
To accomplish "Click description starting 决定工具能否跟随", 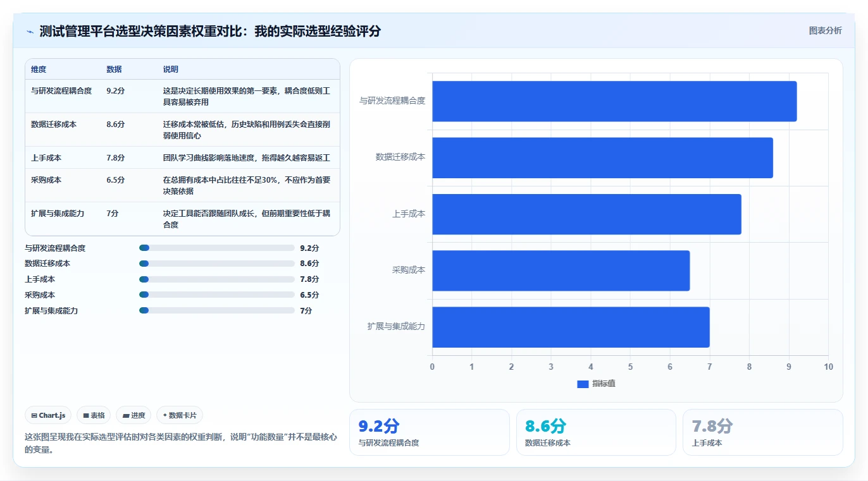I will coord(247,219).
